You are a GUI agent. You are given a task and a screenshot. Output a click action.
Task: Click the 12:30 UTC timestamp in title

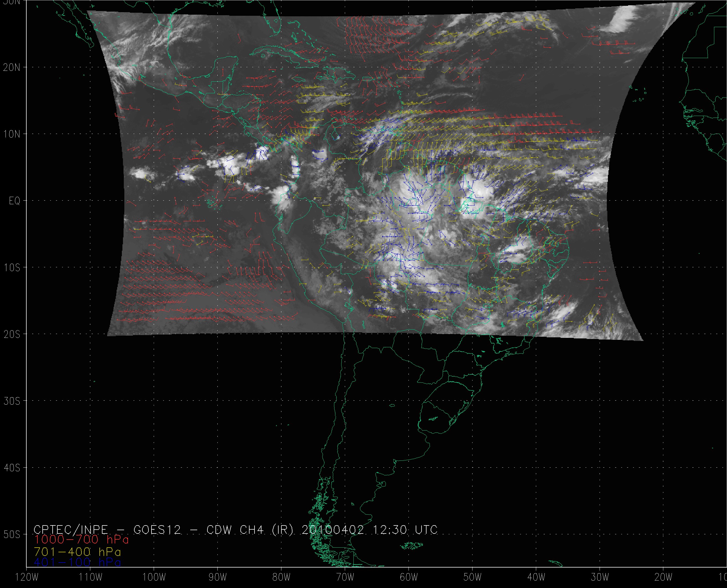coord(405,529)
